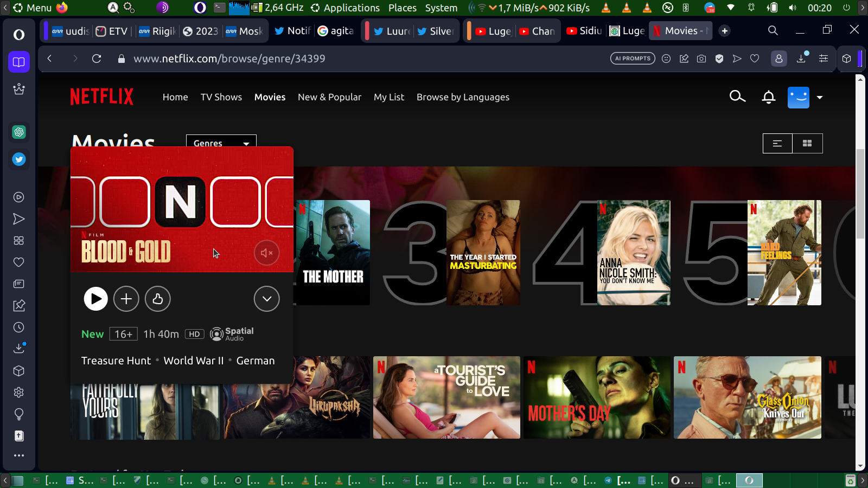Image resolution: width=868 pixels, height=488 pixels.
Task: Open the Twitter sidebar panel
Action: coord(19,159)
